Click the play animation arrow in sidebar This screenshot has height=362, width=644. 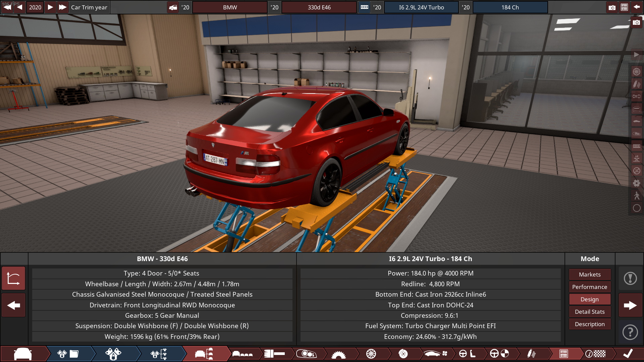pyautogui.click(x=636, y=55)
